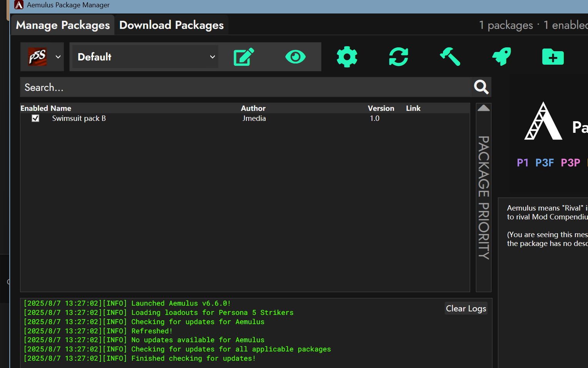Build packages with the hammer icon
This screenshot has width=588, height=368.
450,57
